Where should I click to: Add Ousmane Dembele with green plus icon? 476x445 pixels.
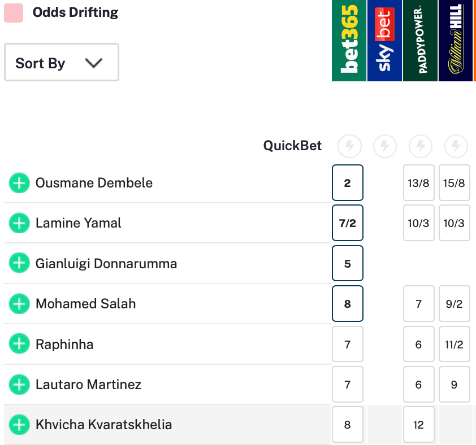[x=19, y=183]
